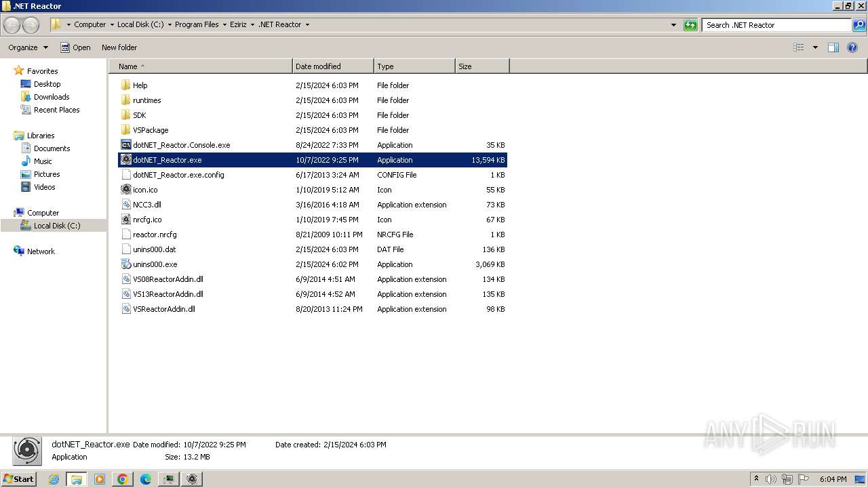Change view using the views icon
This screenshot has width=868, height=488.
coord(799,47)
